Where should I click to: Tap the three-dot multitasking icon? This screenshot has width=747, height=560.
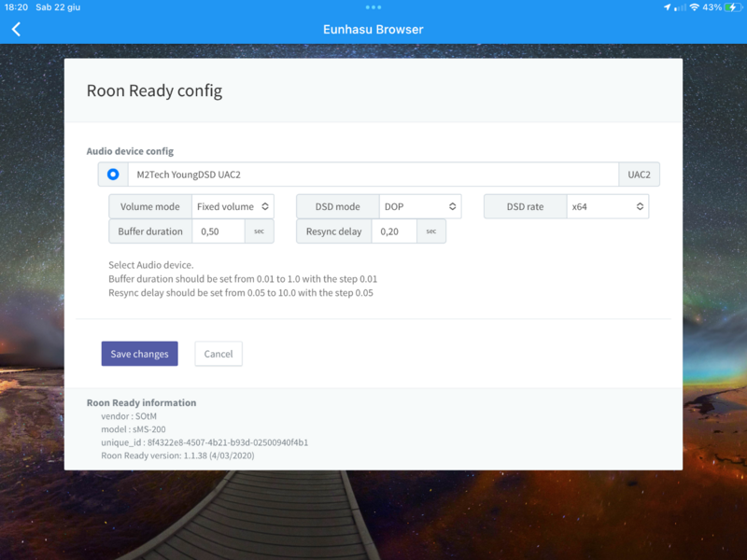373,7
